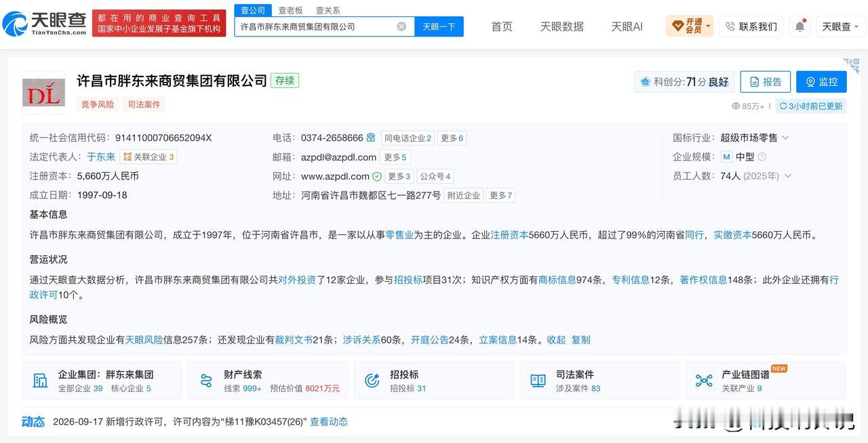Viewport: 868px width, 443px height.
Task: Click the 存续 status badge
Action: (x=285, y=81)
